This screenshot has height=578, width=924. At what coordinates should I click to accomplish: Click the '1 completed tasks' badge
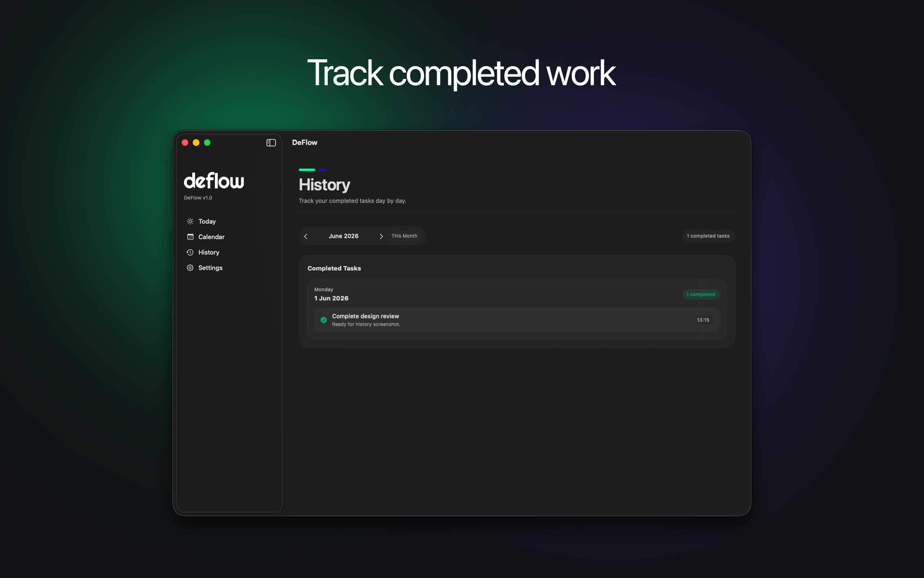pos(708,236)
